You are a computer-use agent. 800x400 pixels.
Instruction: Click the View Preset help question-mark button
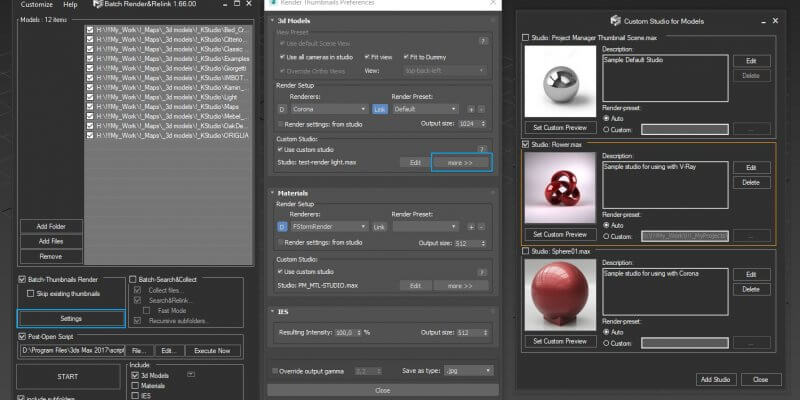coord(483,41)
